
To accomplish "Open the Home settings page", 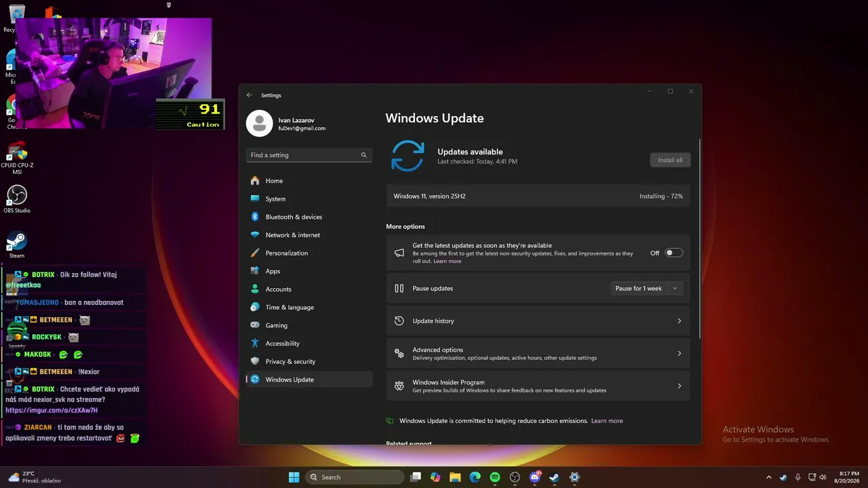I will coord(309,181).
